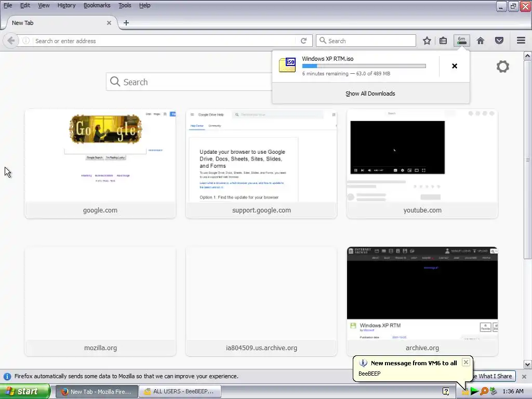Open the archive.org tile
Image resolution: width=532 pixels, height=399 pixels.
422,301
